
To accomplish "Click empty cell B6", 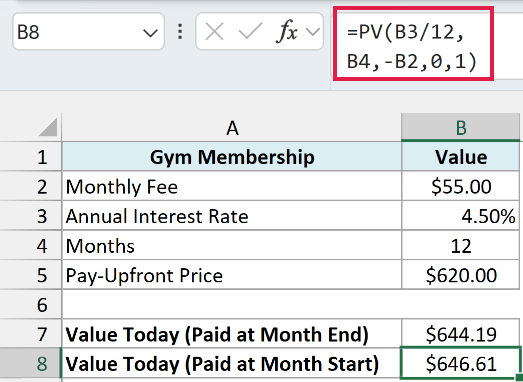I will click(461, 304).
